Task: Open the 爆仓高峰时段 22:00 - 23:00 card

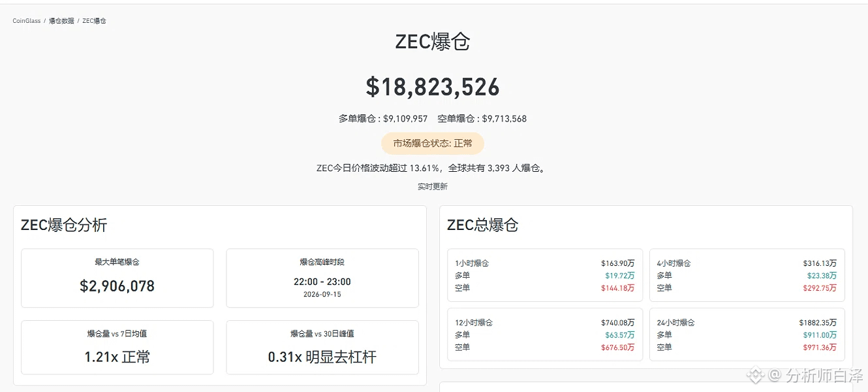Action: pos(322,278)
